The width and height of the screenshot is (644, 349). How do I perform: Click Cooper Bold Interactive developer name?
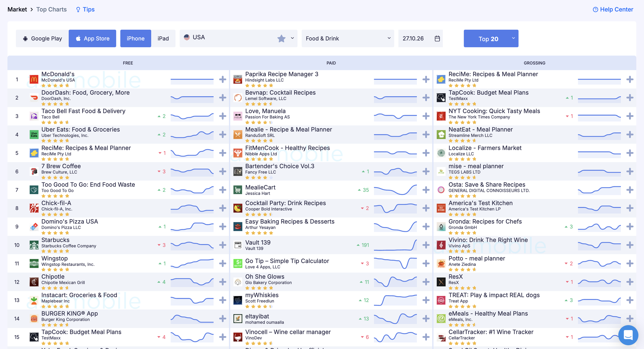(x=269, y=209)
